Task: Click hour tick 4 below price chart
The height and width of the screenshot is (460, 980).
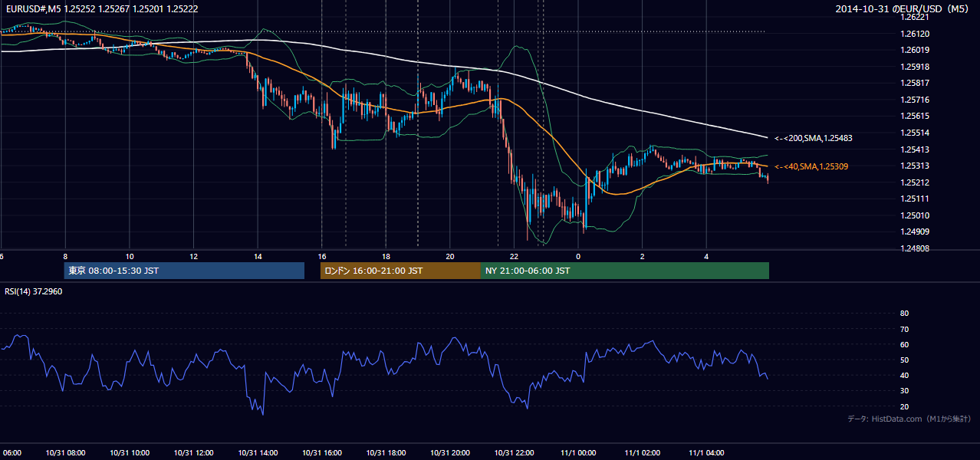Action: (x=706, y=256)
